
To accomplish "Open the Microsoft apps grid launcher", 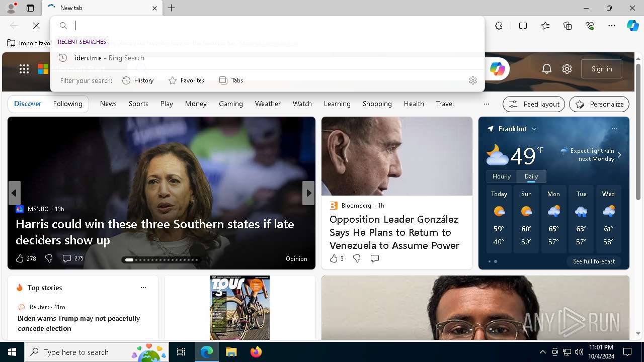I will pyautogui.click(x=24, y=69).
